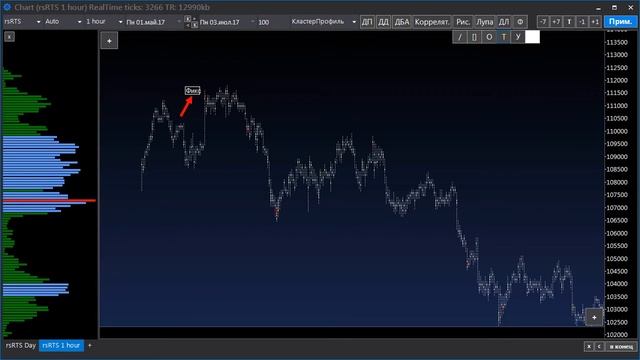
Task: Jump to end with в конец button
Action: pyautogui.click(x=621, y=346)
